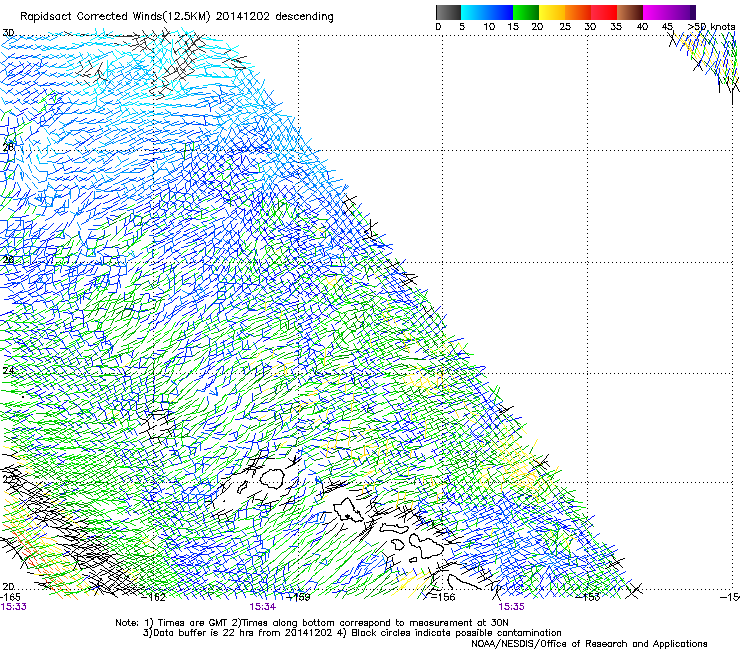Pick the orange 25–30 knots legend swatch
This screenshot has width=740, height=650.
click(x=578, y=12)
